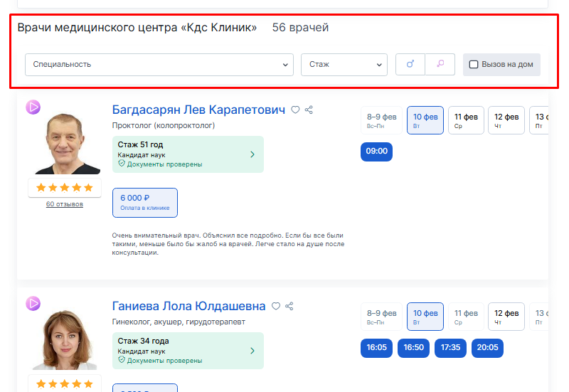Click review text Очень внимательный врач
Viewport: 569px width, 392px height.
[x=228, y=244]
